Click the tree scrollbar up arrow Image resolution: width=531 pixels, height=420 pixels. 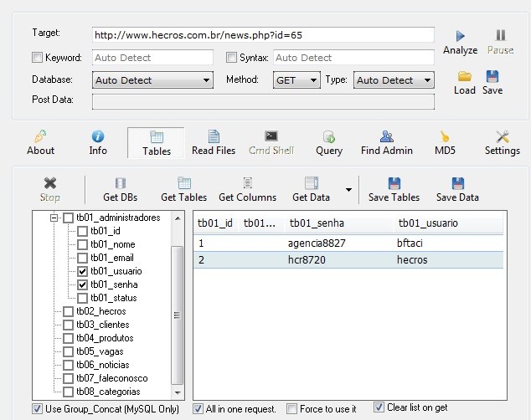pos(178,218)
